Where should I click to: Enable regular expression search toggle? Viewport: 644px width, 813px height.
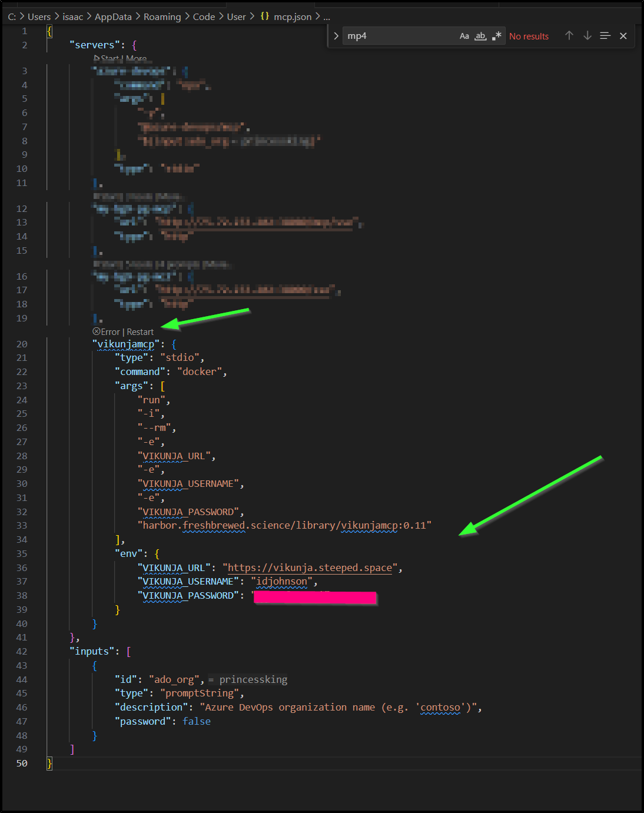pos(497,36)
